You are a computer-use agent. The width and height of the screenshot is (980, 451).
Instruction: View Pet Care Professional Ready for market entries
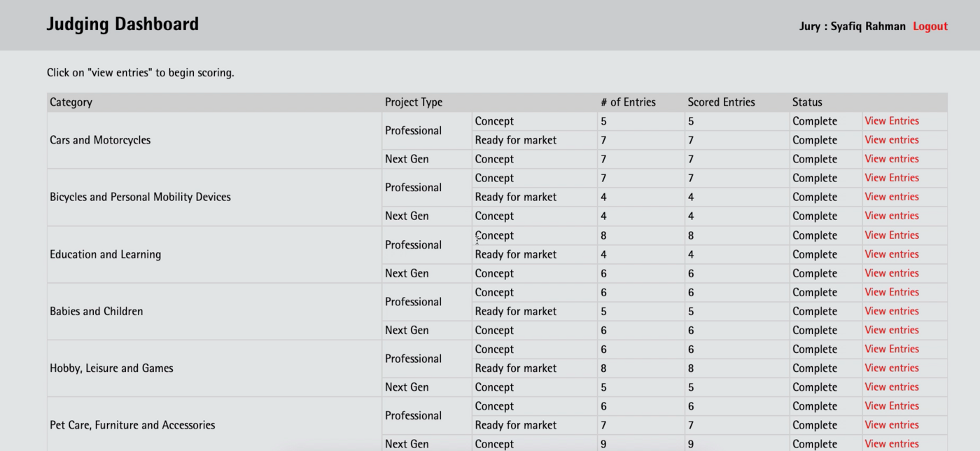[891, 425]
